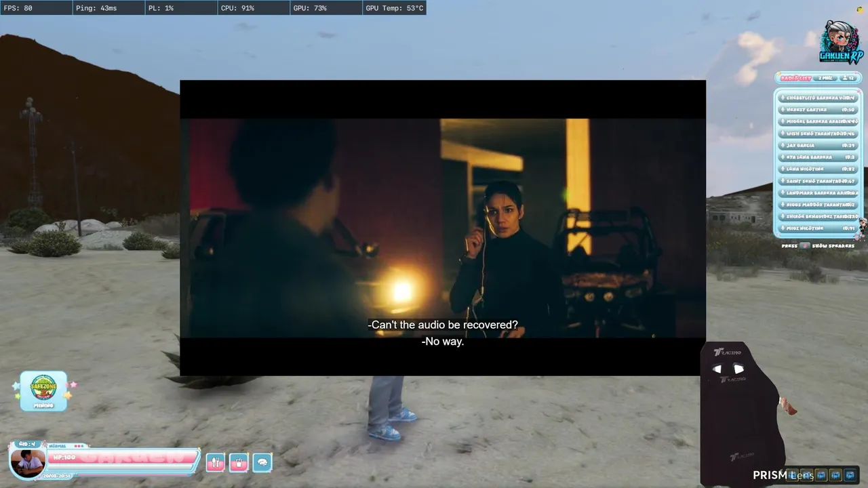Click the PL: 1% packet loss readout
Viewport: 868px width, 488px height.
[x=181, y=8]
